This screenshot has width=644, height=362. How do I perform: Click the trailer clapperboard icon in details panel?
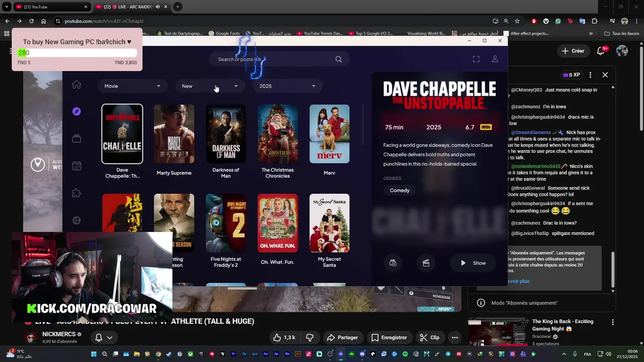coord(426,263)
